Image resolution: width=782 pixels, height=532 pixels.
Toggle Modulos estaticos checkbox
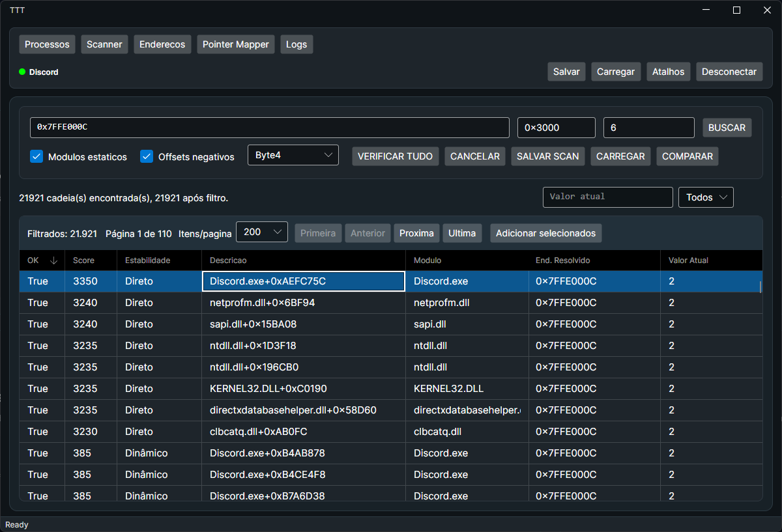(x=36, y=156)
